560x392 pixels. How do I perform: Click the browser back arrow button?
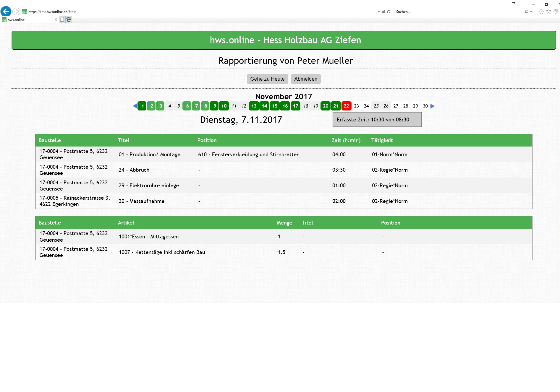(x=6, y=12)
